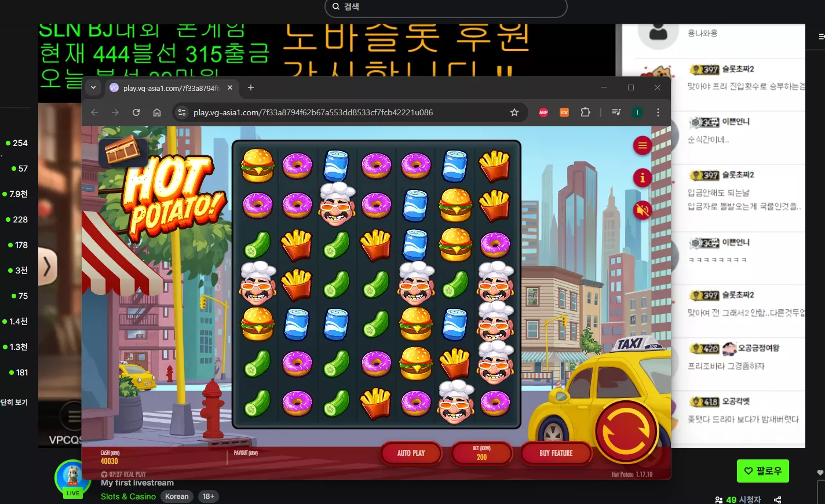
Task: Open the sidebar channel with 1.4천 viewers
Action: click(15, 322)
